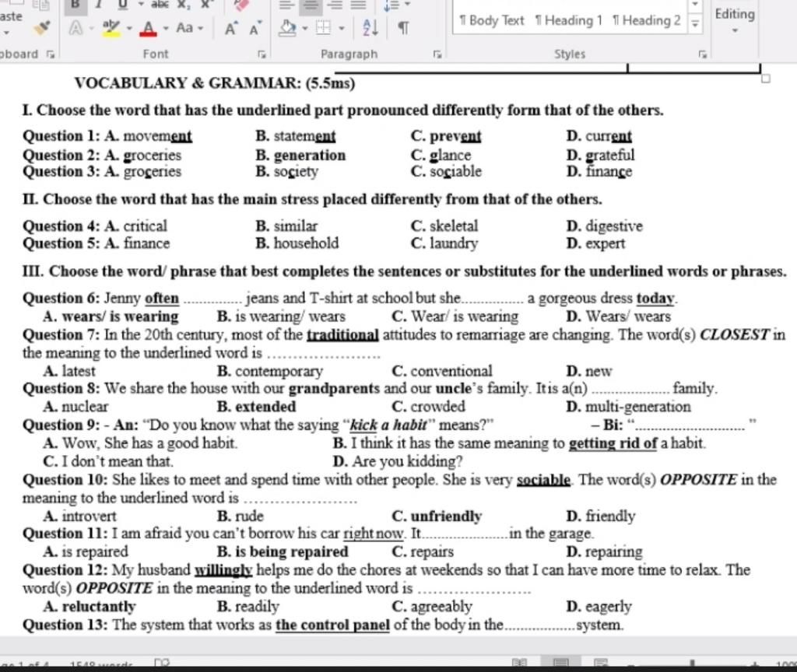Open the Paragraph dialog launcher
Screen dimensions: 797x672
pos(437,54)
